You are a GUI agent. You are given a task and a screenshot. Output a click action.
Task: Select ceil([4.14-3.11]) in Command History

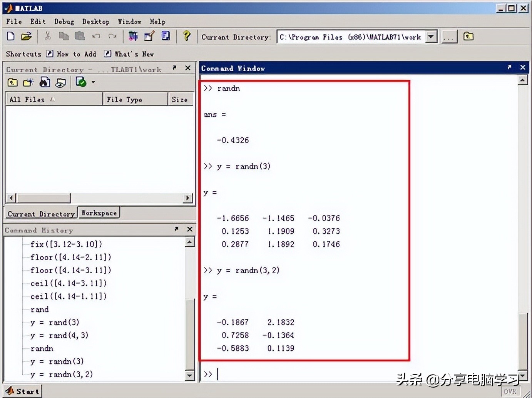[x=69, y=283]
